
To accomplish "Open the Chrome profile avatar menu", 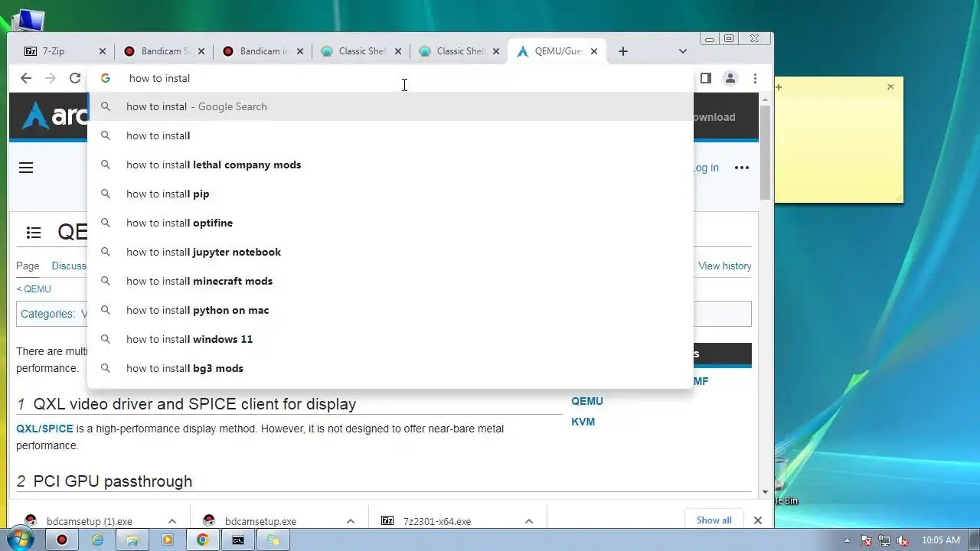I will pos(730,78).
